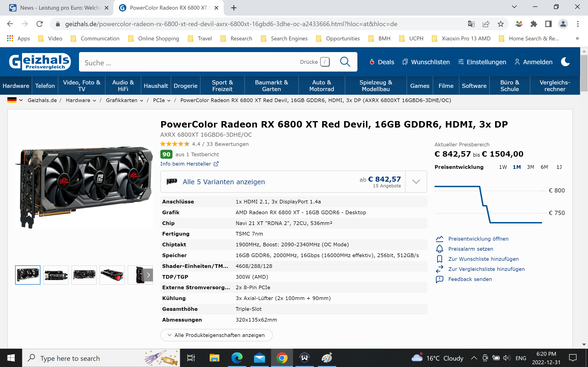Click the Feedback senden speech bubble icon

click(439, 279)
